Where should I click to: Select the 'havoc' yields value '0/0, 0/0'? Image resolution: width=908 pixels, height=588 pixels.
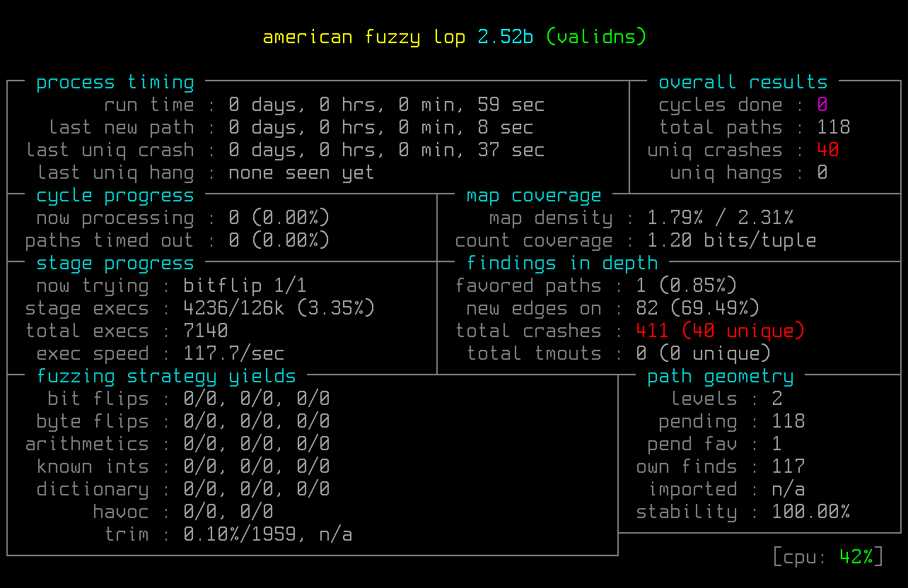228,512
